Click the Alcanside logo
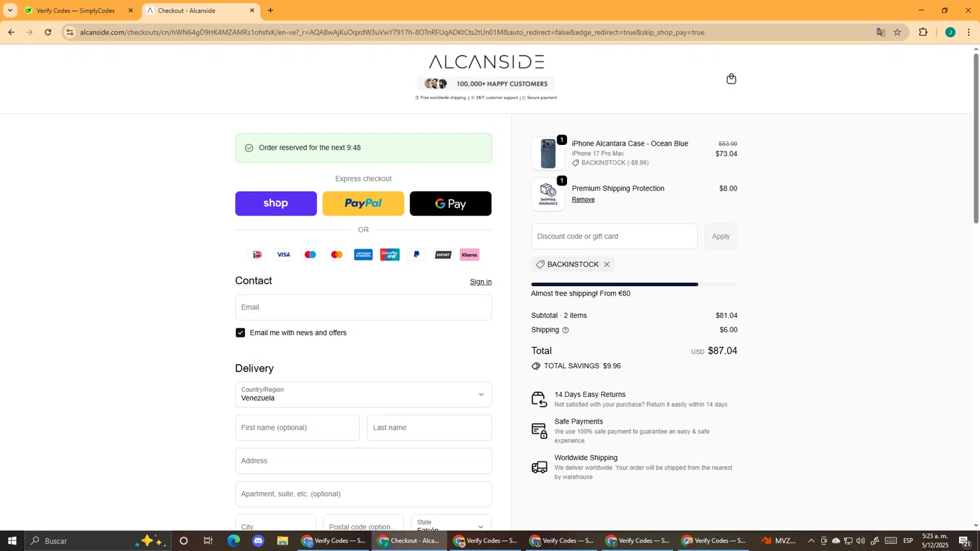Image resolution: width=980 pixels, height=551 pixels. pyautogui.click(x=486, y=62)
